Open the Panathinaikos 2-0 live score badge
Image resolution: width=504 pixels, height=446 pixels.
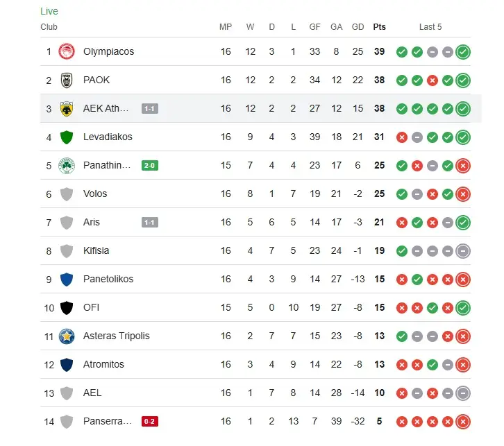[x=149, y=165]
